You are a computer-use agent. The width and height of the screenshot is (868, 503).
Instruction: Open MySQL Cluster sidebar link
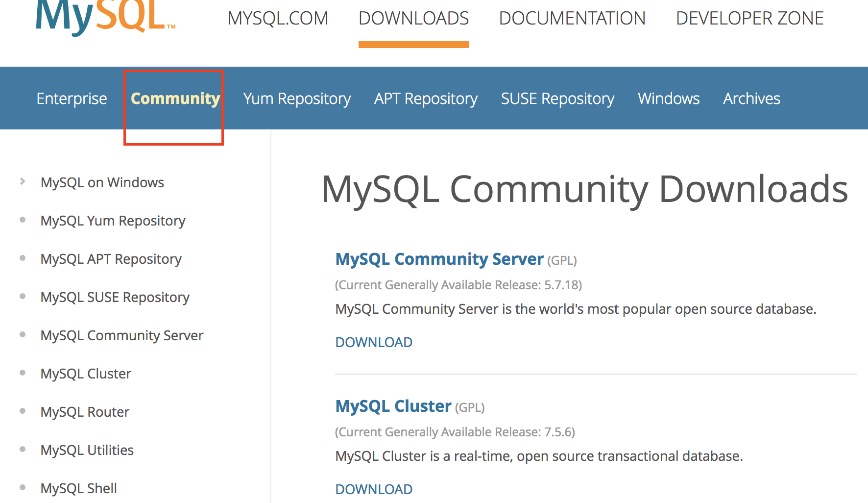click(86, 374)
